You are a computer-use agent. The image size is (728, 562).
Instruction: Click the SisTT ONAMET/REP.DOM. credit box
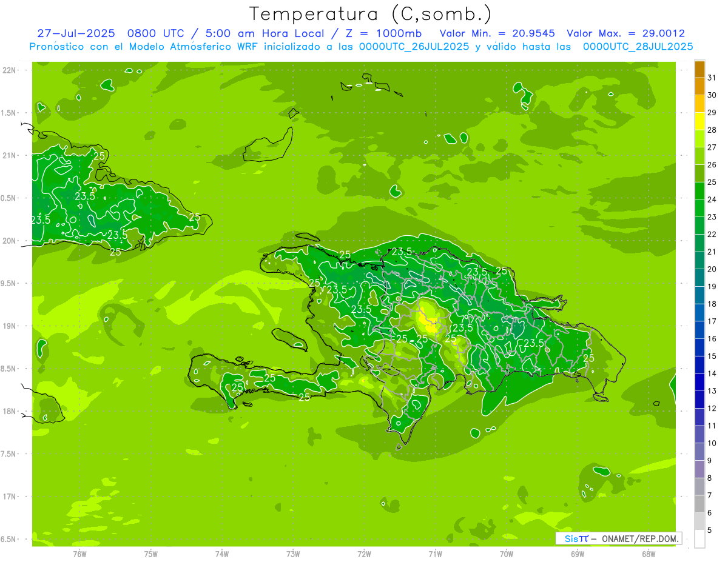[x=618, y=538]
